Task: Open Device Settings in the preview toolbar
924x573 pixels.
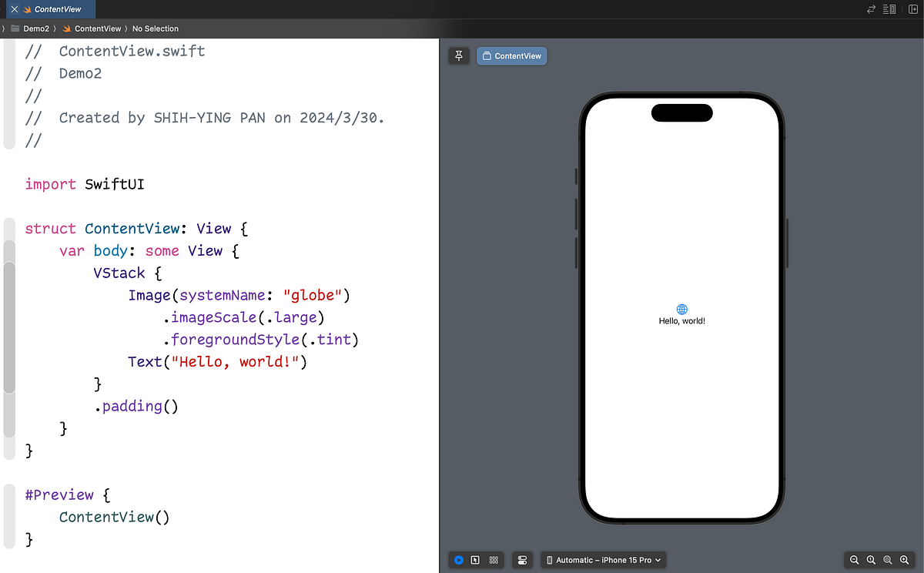Action: point(522,560)
